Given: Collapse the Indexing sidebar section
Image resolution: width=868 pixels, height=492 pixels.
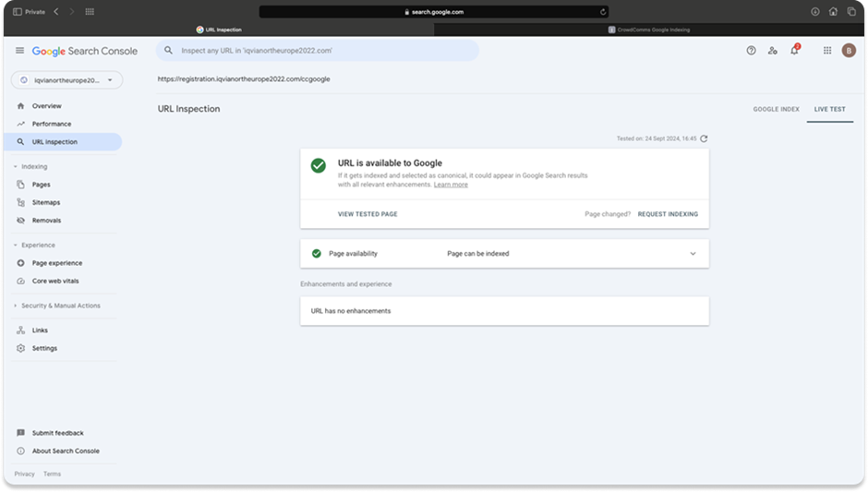Looking at the screenshot, I should pyautogui.click(x=15, y=167).
